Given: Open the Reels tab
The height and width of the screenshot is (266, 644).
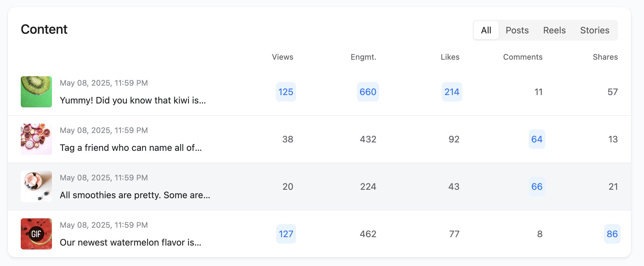Looking at the screenshot, I should 554,30.
